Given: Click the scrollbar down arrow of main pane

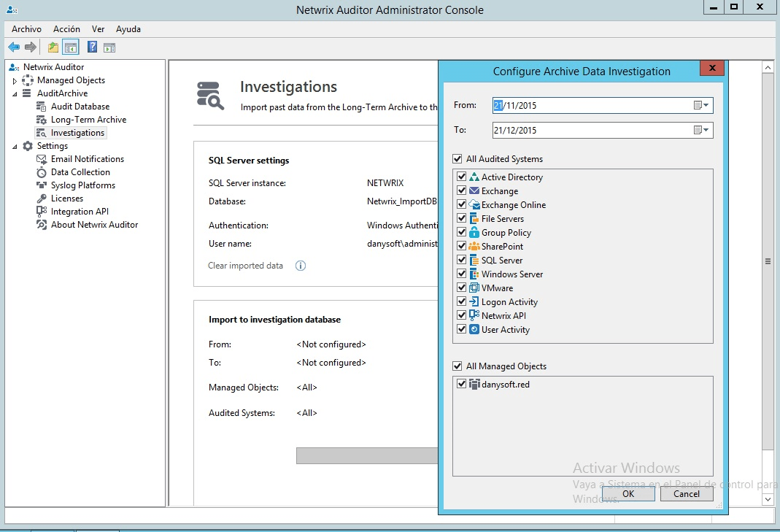Looking at the screenshot, I should click(x=768, y=499).
